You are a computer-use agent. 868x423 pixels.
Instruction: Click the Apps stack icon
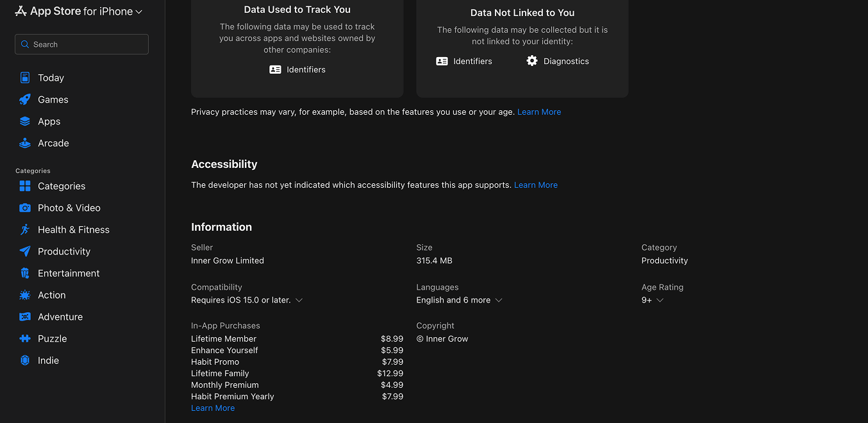(x=25, y=121)
